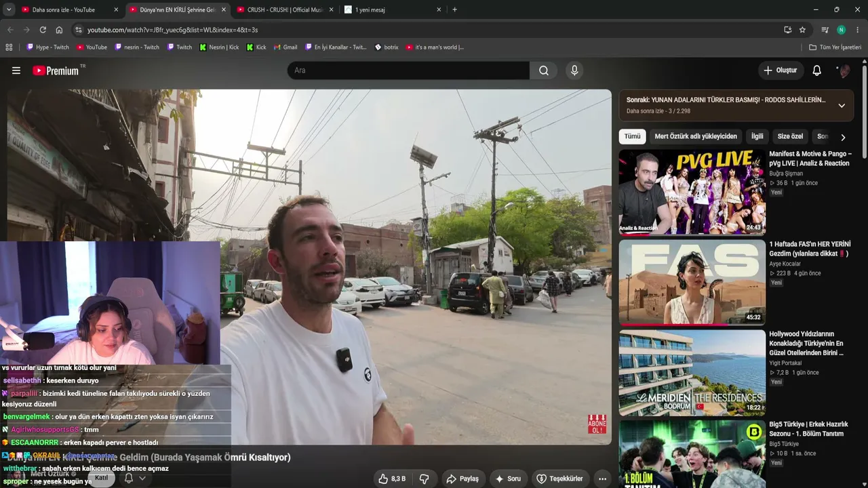Select the 'Size özel' filter chip

(790, 136)
